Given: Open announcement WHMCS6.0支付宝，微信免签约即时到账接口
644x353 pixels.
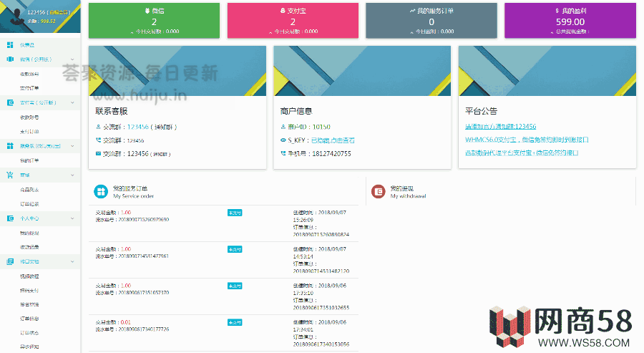Looking at the screenshot, I should (x=527, y=140).
